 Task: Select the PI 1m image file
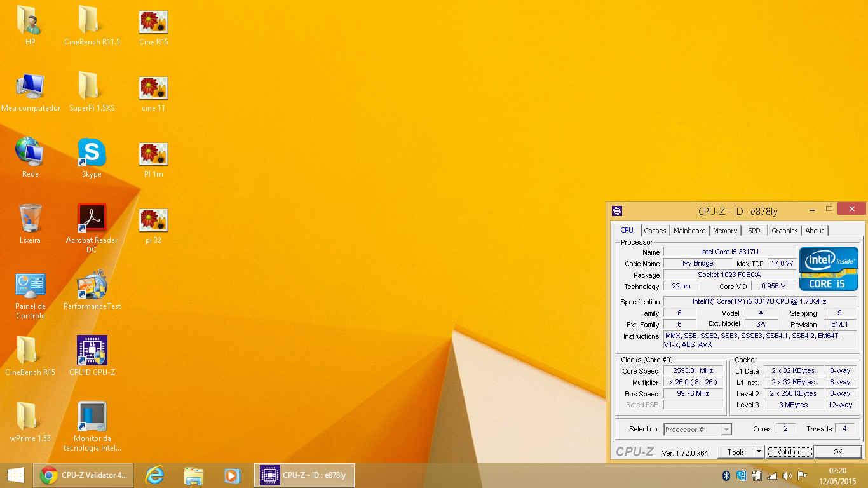coord(153,159)
